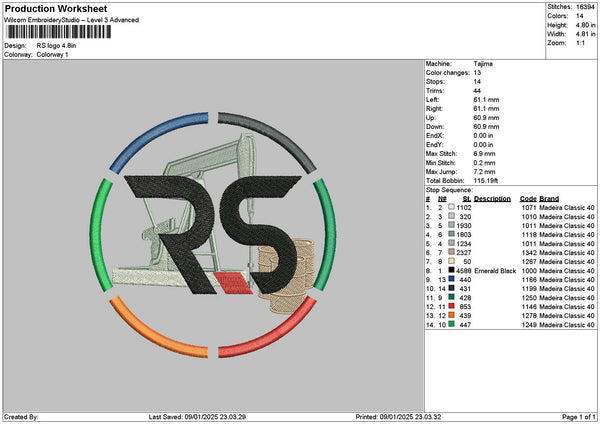Select the black Emerald Black color swatch
Image resolution: width=600 pixels, height=424 pixels.
(452, 270)
